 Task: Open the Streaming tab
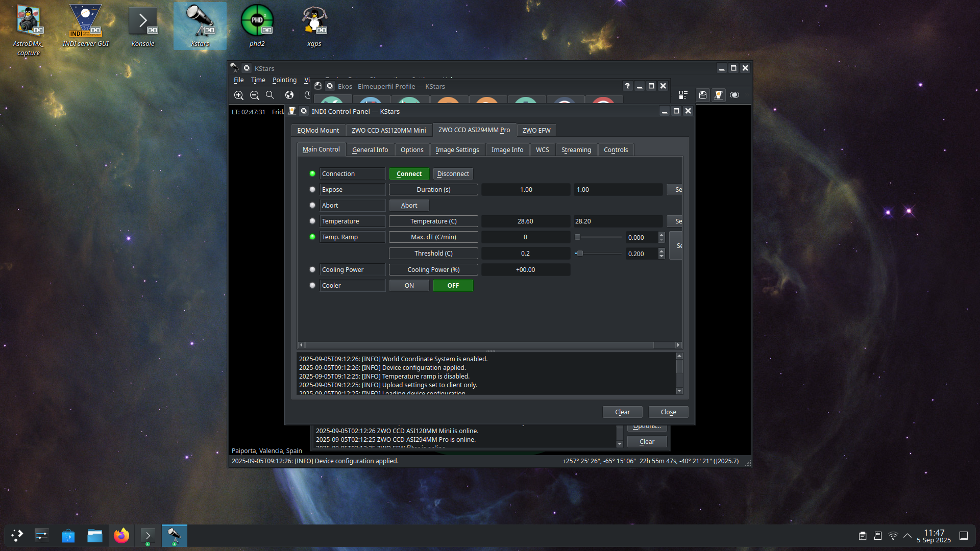pos(576,149)
